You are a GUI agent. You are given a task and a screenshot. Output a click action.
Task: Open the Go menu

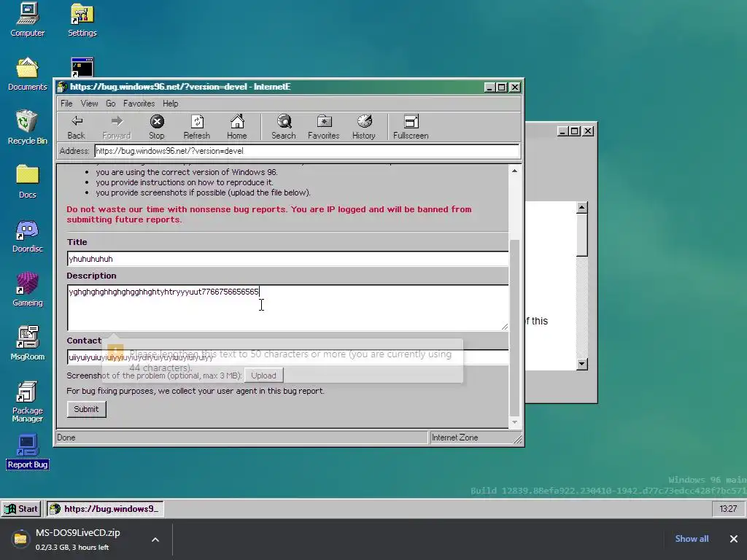point(111,104)
